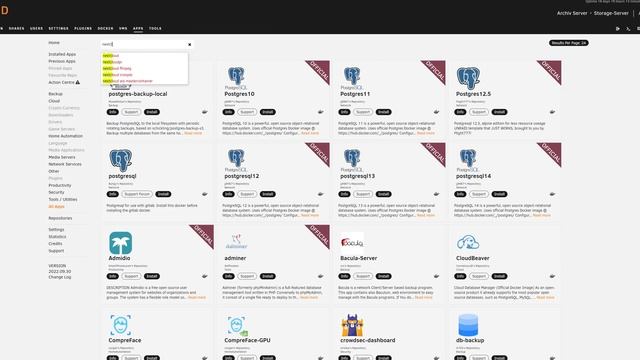Open Action Centre in the sidebar
640x360 pixels.
click(x=64, y=82)
